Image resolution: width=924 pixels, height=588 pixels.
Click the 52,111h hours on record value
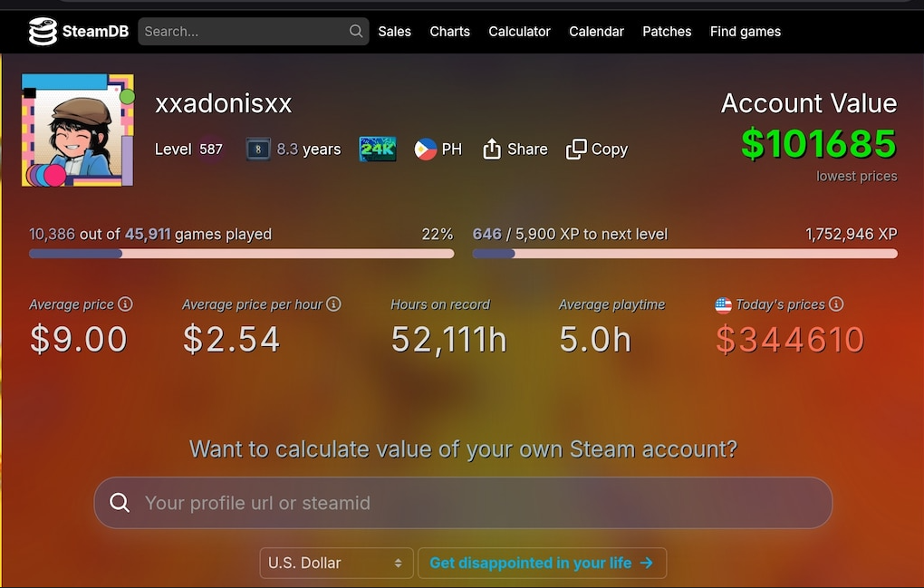pyautogui.click(x=449, y=340)
